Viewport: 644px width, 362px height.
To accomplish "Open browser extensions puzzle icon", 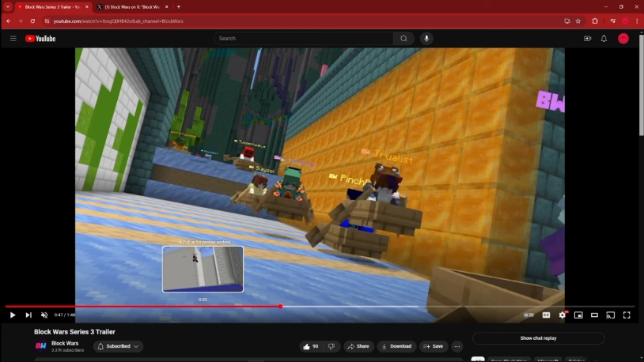I will pos(595,21).
